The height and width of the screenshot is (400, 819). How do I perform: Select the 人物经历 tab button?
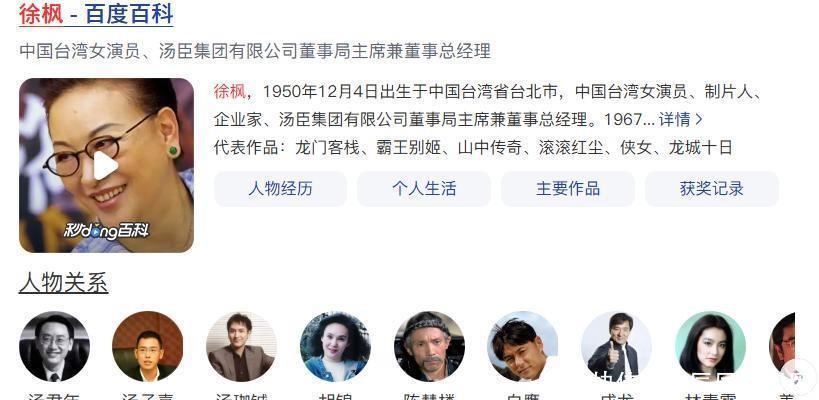pyautogui.click(x=280, y=189)
